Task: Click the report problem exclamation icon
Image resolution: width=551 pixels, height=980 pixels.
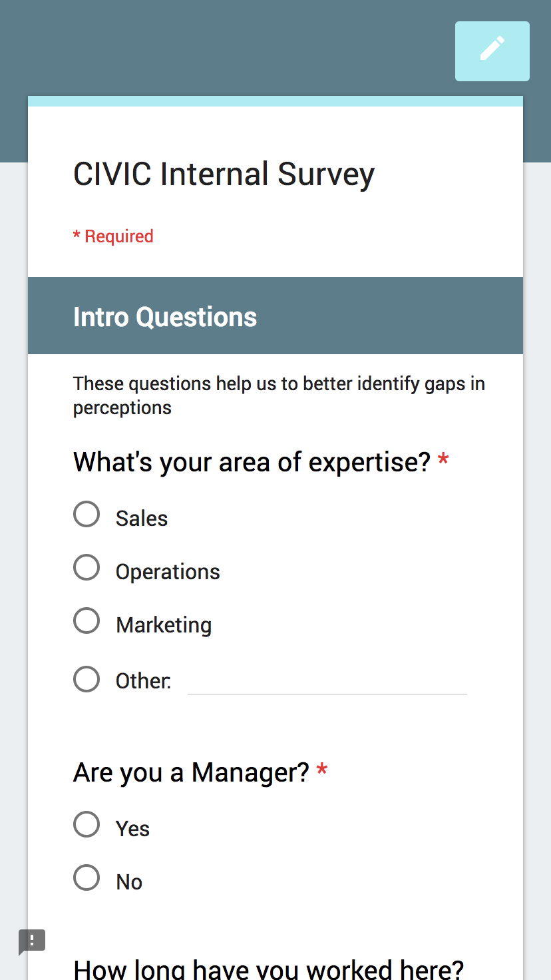Action: tap(31, 941)
